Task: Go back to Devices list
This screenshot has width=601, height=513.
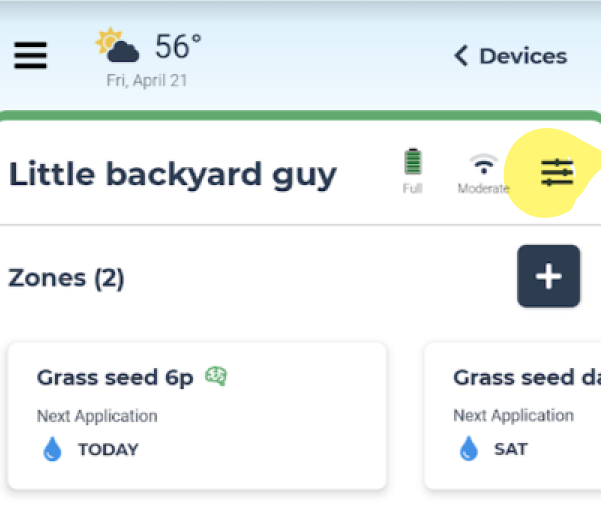Action: (x=510, y=56)
